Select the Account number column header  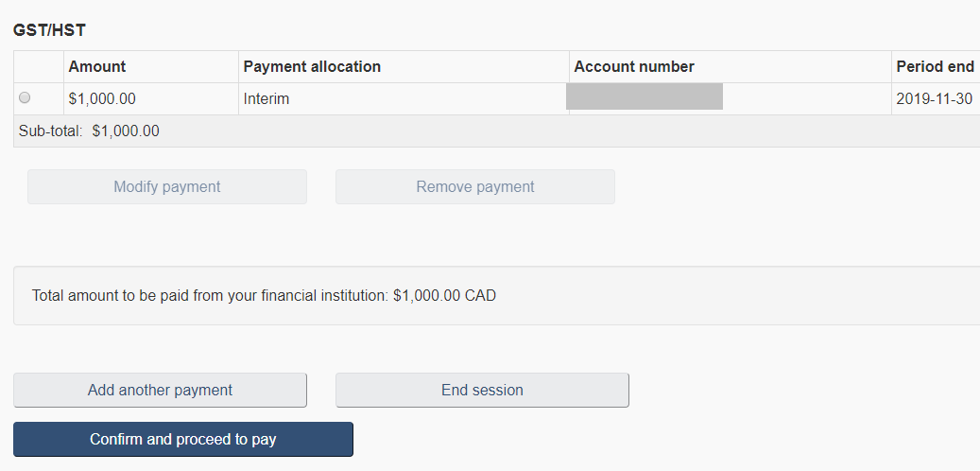(634, 66)
